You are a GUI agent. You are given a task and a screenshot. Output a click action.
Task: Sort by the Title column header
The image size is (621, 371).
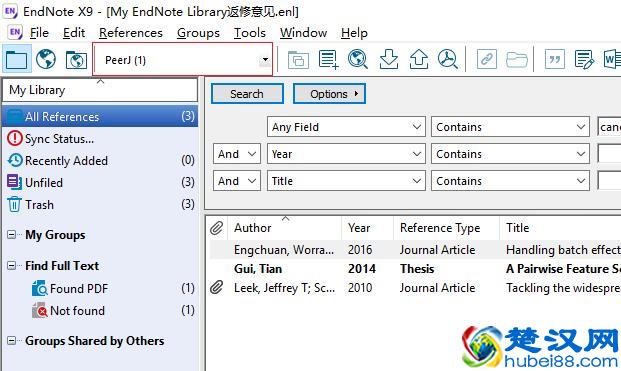click(560, 228)
